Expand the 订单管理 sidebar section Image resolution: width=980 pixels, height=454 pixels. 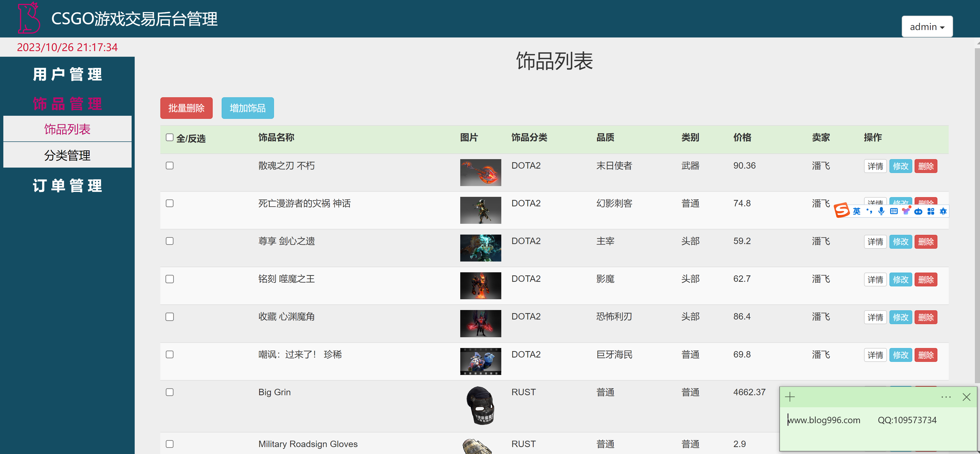click(67, 186)
